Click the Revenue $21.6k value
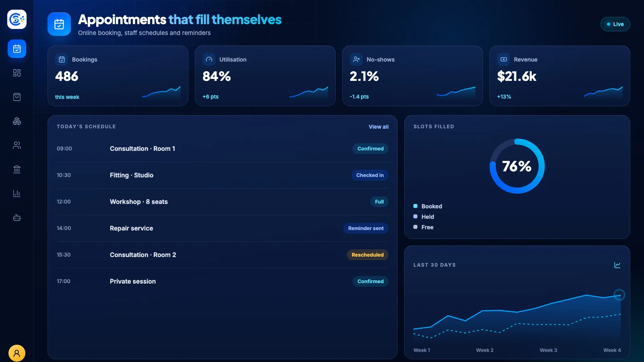The height and width of the screenshot is (362, 644). [517, 76]
